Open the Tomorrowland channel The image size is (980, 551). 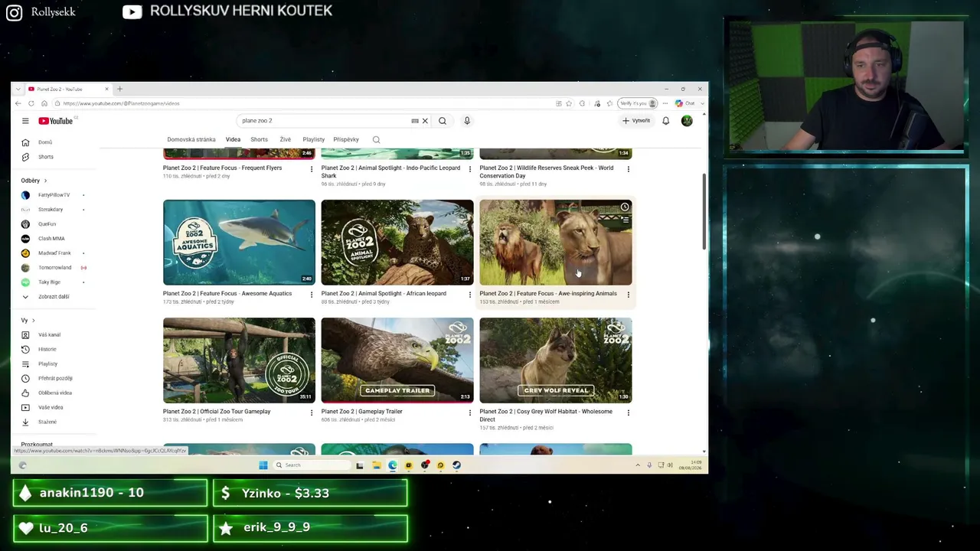click(54, 268)
